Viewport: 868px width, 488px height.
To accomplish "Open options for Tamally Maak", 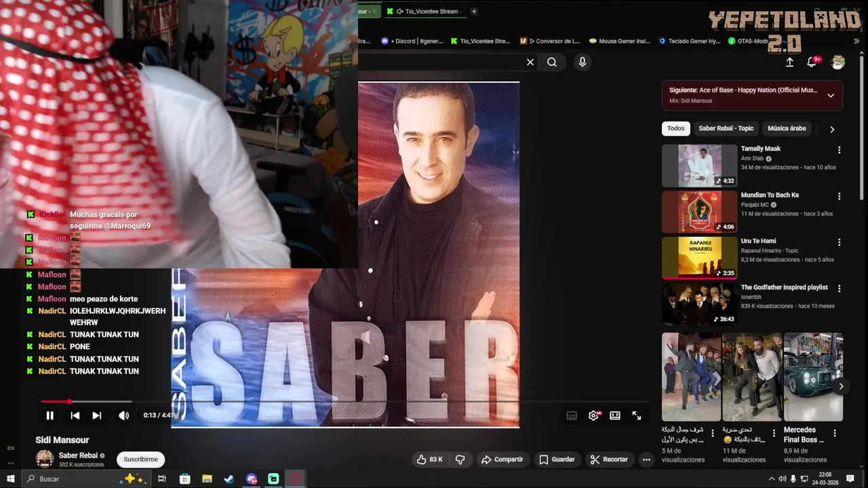I will click(839, 150).
